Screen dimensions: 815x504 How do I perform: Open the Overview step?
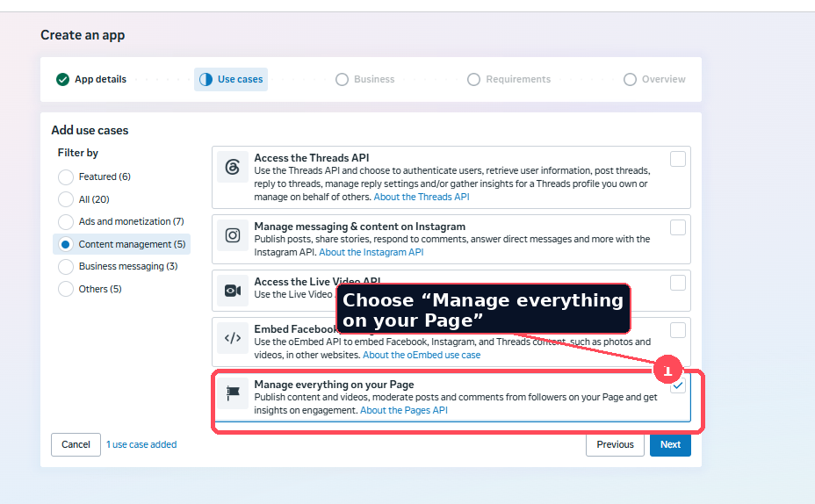(x=654, y=80)
